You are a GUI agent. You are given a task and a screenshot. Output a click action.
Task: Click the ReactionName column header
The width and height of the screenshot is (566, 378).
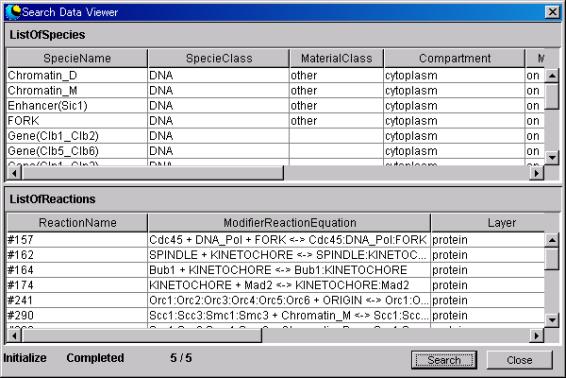click(x=77, y=223)
